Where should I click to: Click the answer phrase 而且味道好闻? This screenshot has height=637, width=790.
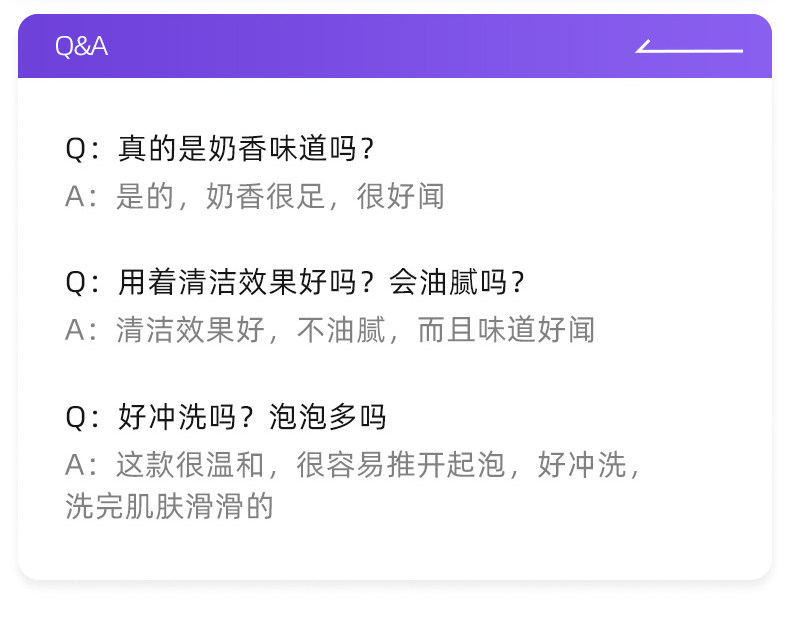pos(506,330)
